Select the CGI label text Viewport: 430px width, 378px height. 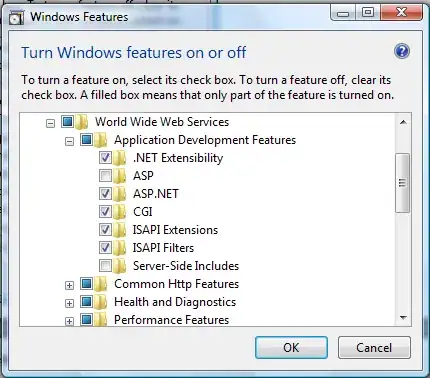(x=143, y=212)
